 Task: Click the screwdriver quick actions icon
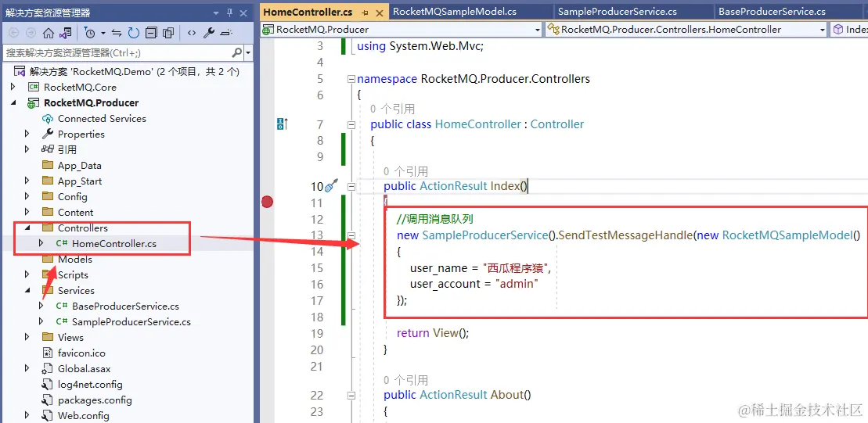[x=331, y=186]
